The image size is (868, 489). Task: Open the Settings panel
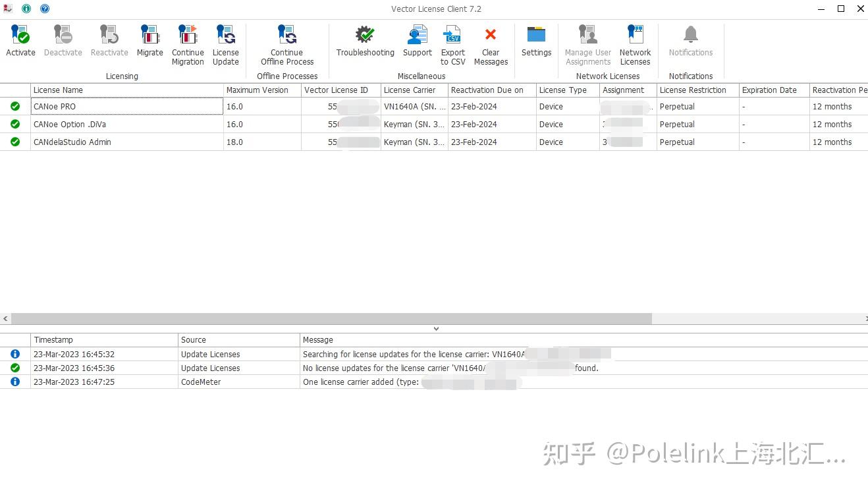(536, 40)
